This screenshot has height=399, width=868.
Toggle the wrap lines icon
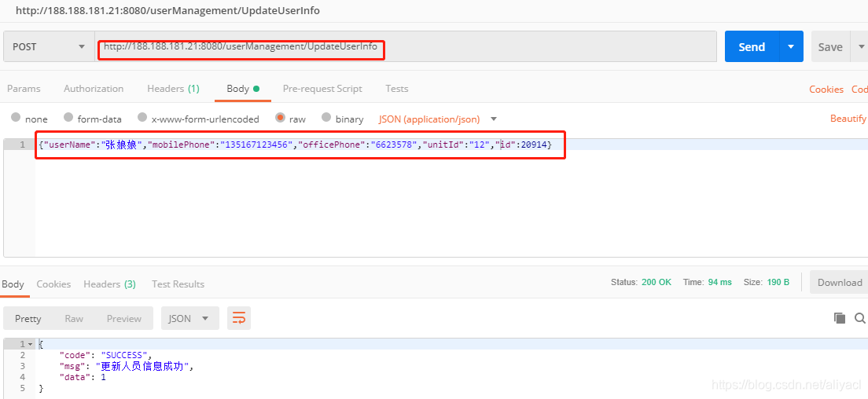point(238,318)
